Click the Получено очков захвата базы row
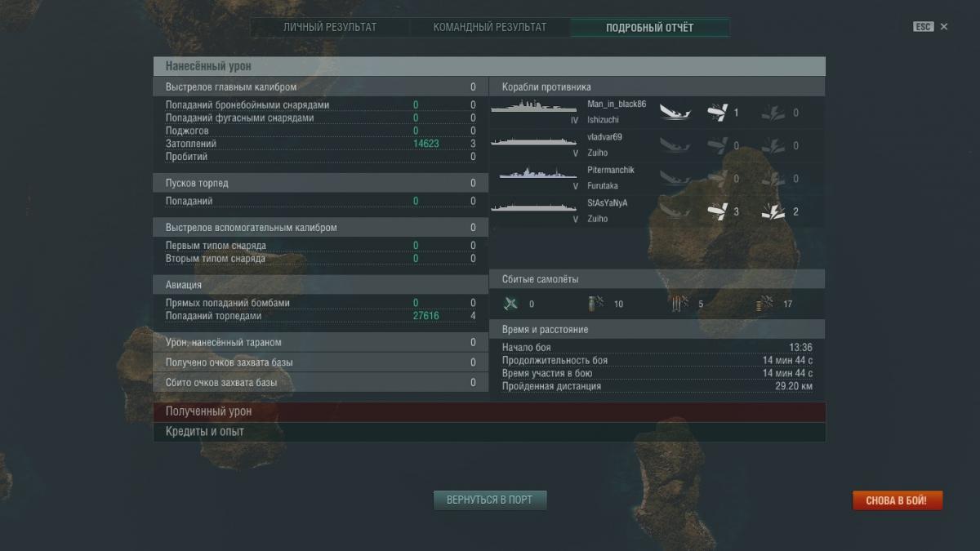Viewport: 980px width, 551px height. pyautogui.click(x=321, y=362)
